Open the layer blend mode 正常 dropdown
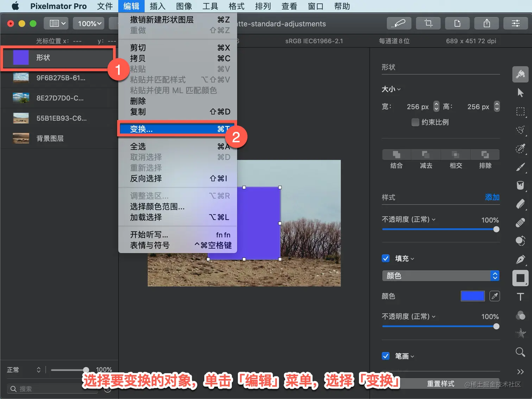Image resolution: width=532 pixels, height=399 pixels. 24,370
